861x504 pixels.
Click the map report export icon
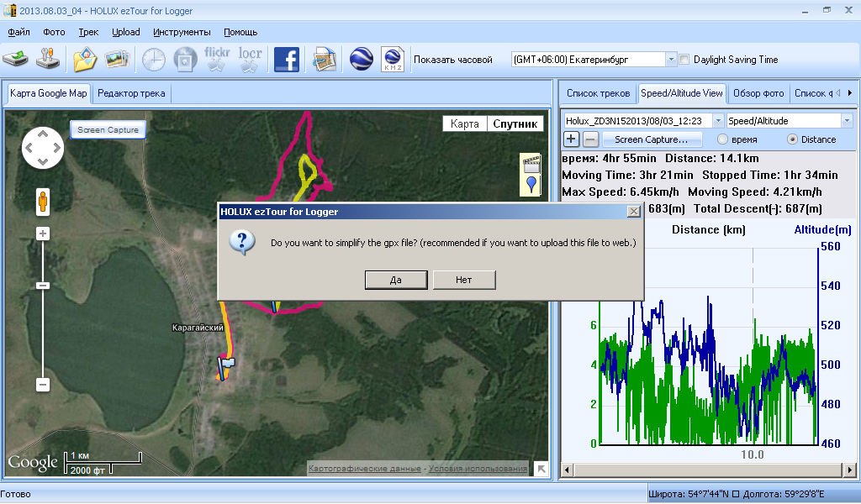[x=324, y=60]
